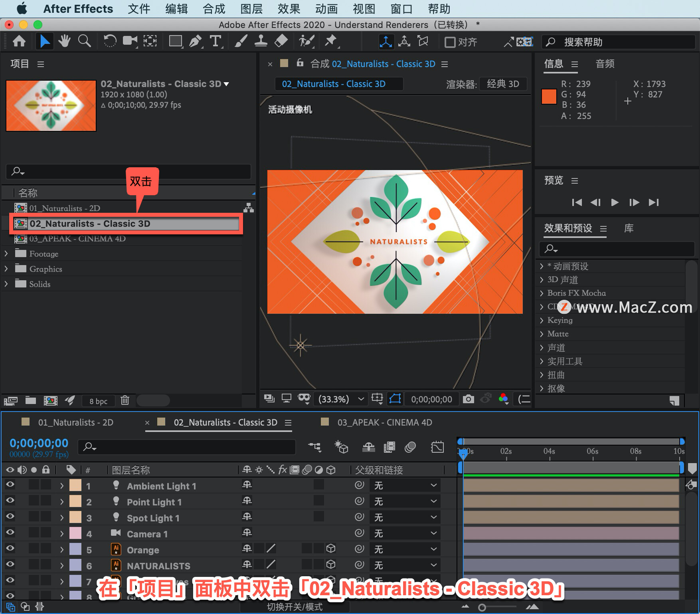Expand the Camera 1 layer properties

coord(61,534)
